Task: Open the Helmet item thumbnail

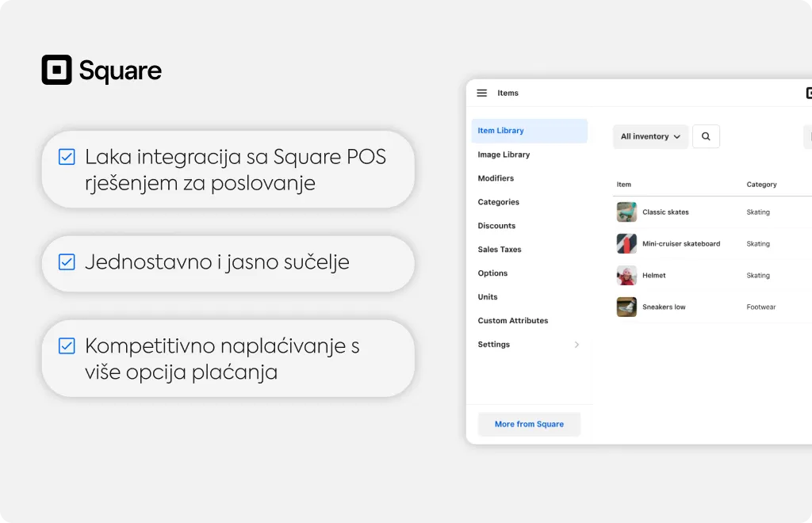Action: (x=626, y=275)
